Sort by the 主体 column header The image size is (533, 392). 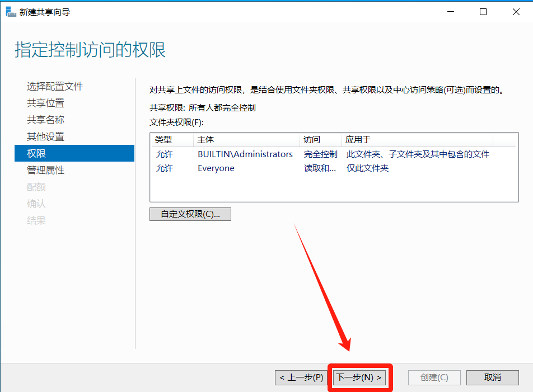click(205, 140)
